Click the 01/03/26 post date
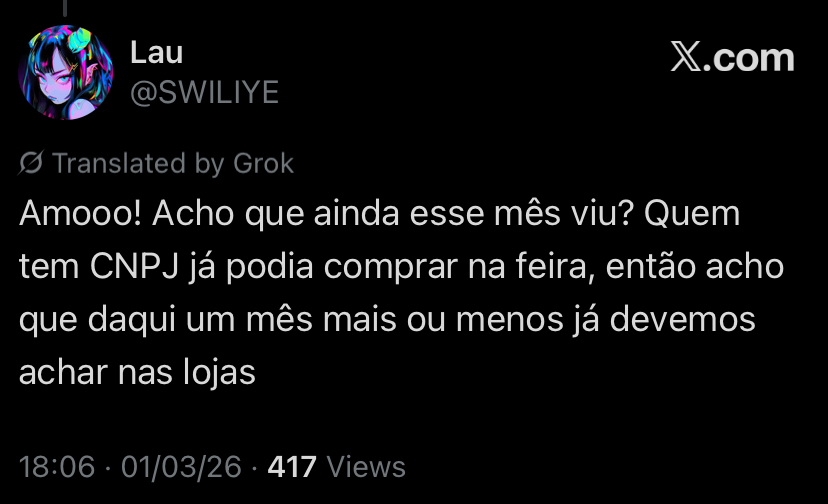 click(x=181, y=467)
